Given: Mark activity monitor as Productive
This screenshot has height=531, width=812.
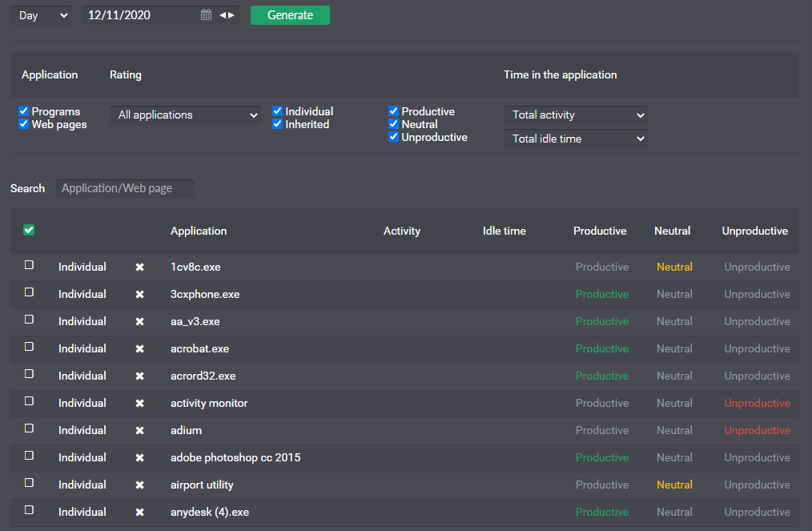Looking at the screenshot, I should click(602, 403).
